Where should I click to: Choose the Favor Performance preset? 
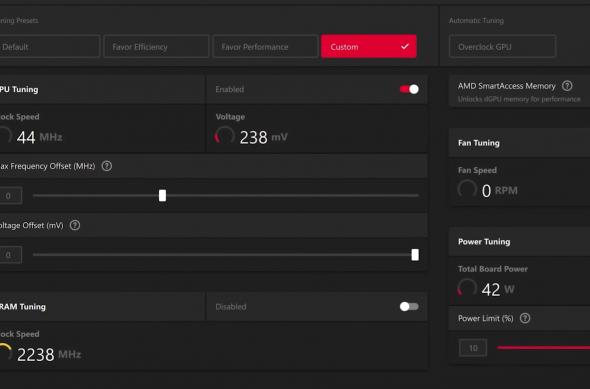(x=265, y=46)
